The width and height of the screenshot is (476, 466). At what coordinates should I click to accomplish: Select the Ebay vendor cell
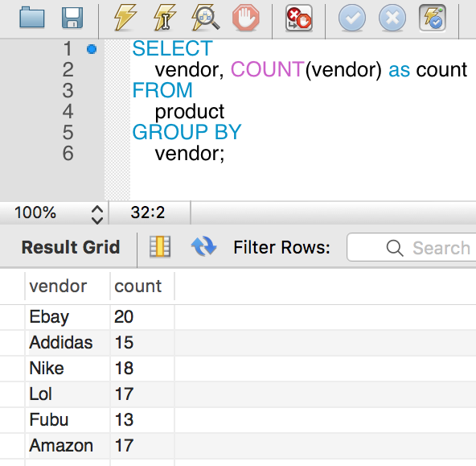click(x=67, y=317)
